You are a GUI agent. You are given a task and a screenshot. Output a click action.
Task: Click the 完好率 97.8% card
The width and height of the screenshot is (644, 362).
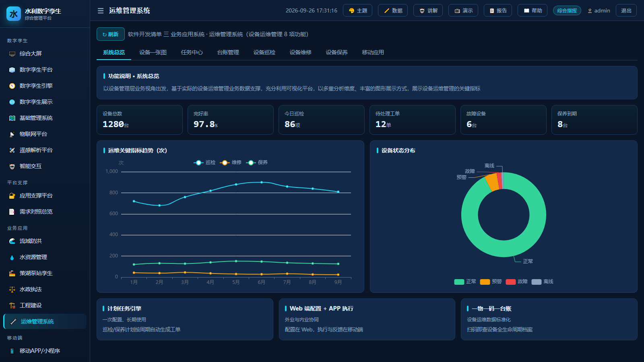(x=231, y=120)
